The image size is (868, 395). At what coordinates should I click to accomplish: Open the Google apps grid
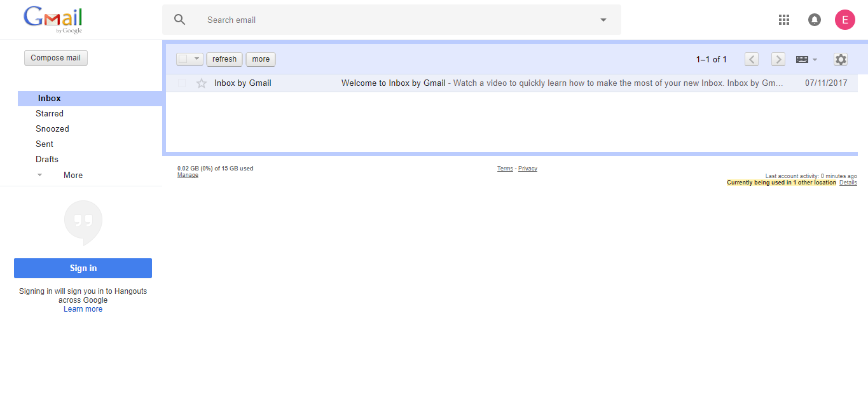coord(783,19)
